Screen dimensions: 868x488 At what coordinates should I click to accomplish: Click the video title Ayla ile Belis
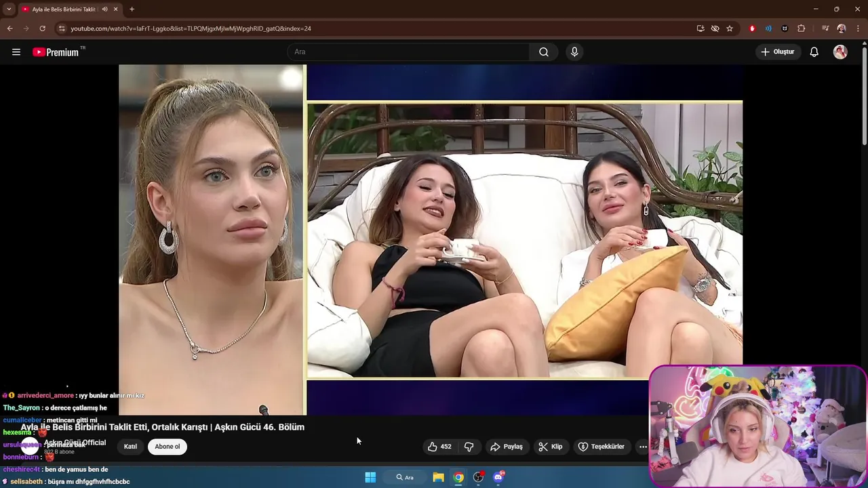163,427
